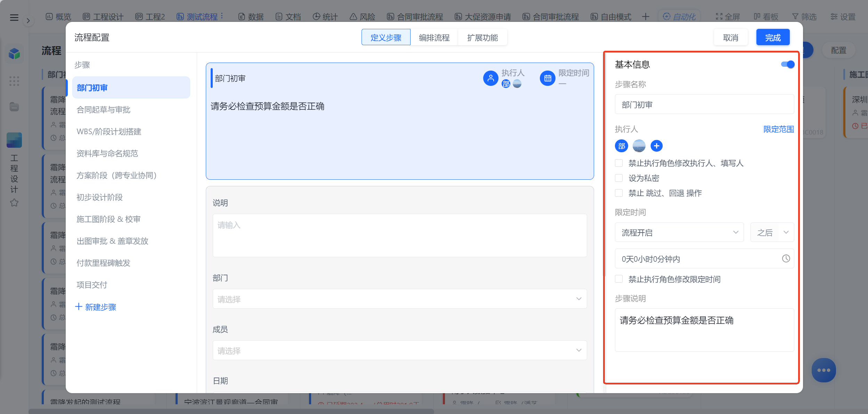Viewport: 868px width, 414px height.
Task: Click the 取消 button
Action: pos(731,37)
